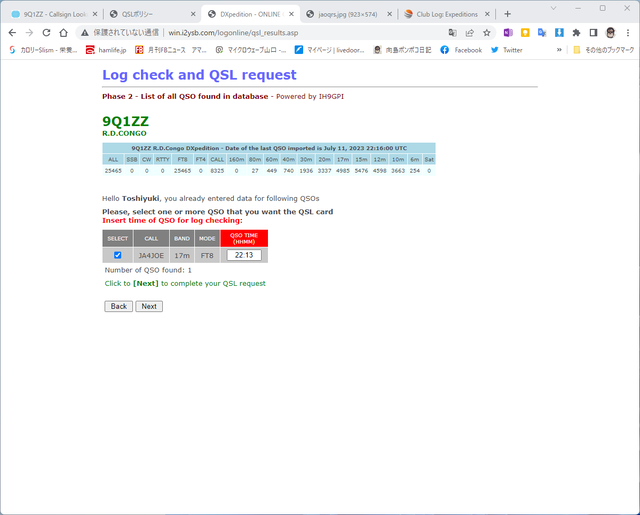Click the SELECT column header

coord(118,238)
